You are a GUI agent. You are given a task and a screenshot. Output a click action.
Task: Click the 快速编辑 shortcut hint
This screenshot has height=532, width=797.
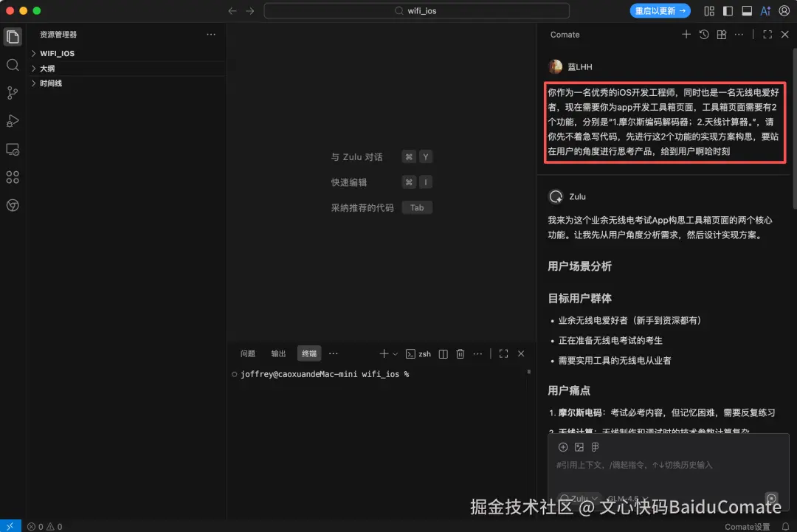(382, 182)
